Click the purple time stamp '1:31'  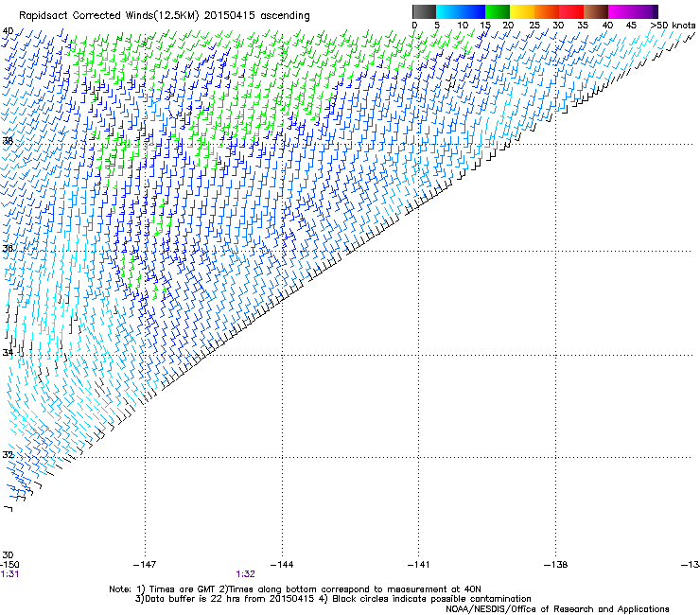pos(9,574)
